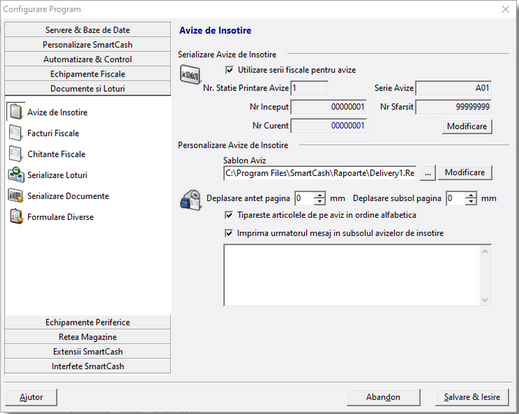Toggle Utilizare serii fiscale pentru avize
Viewport: 519px width, 414px height.
click(229, 70)
